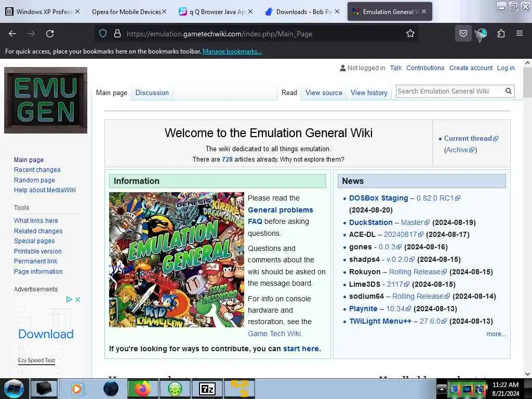532x399 pixels.
Task: Open the Windows Start orb
Action: (14, 389)
